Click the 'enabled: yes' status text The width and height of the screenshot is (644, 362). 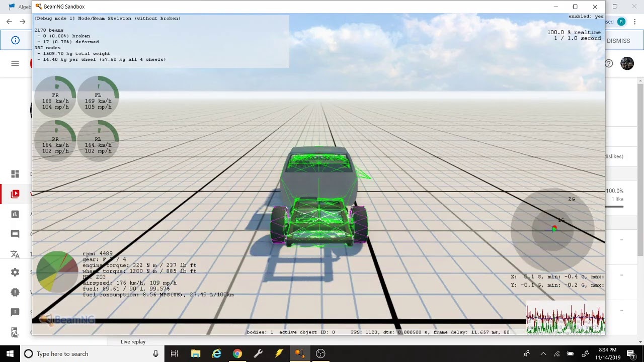click(x=586, y=17)
